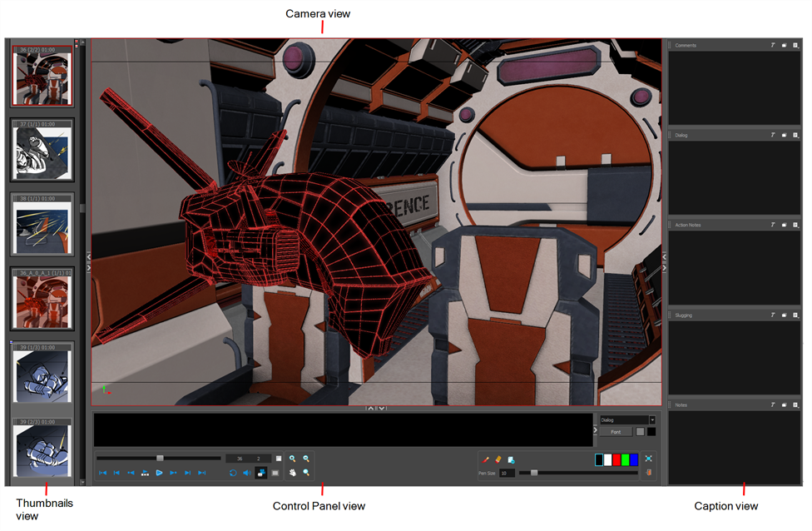The width and height of the screenshot is (812, 531).
Task: Open the Dialog caption dropdown
Action: (x=651, y=419)
